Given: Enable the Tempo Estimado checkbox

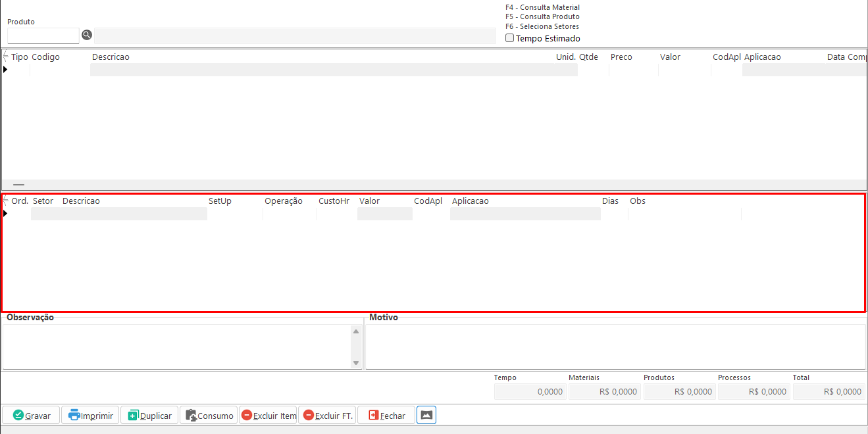Looking at the screenshot, I should coord(509,38).
